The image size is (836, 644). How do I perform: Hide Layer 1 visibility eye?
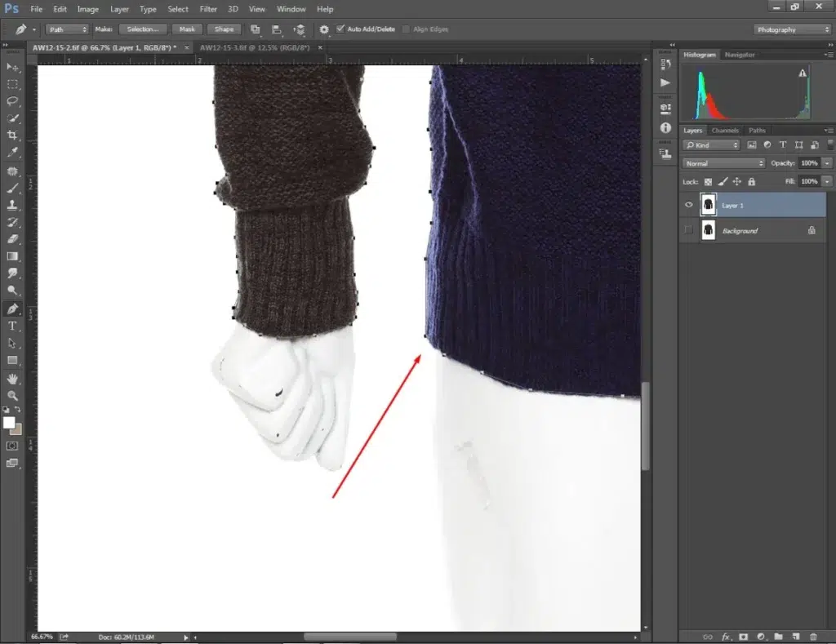[x=688, y=205]
